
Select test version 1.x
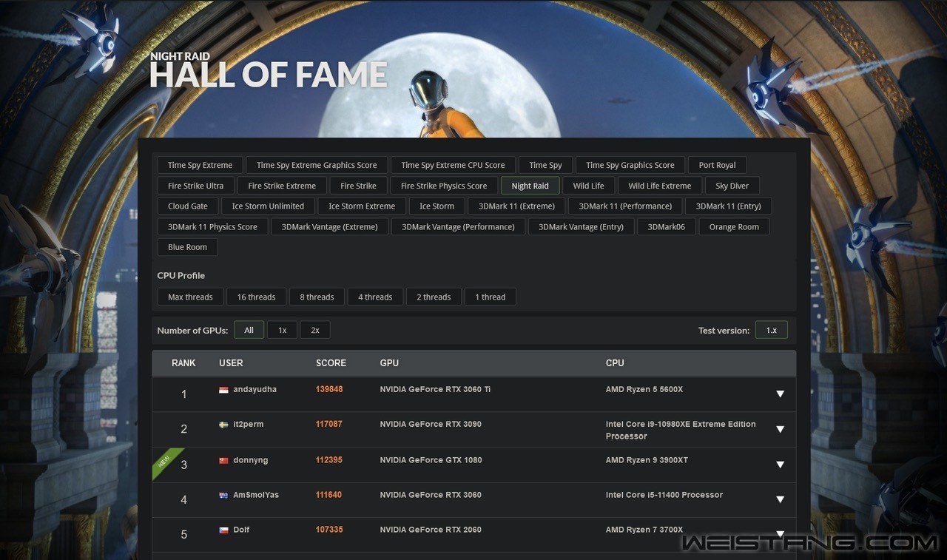click(772, 330)
